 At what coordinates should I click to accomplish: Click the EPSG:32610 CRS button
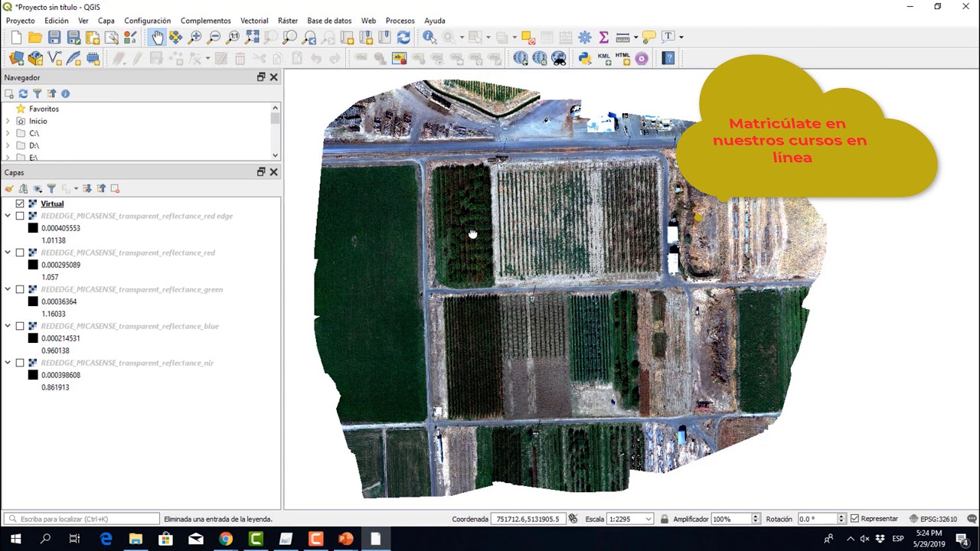coord(933,519)
